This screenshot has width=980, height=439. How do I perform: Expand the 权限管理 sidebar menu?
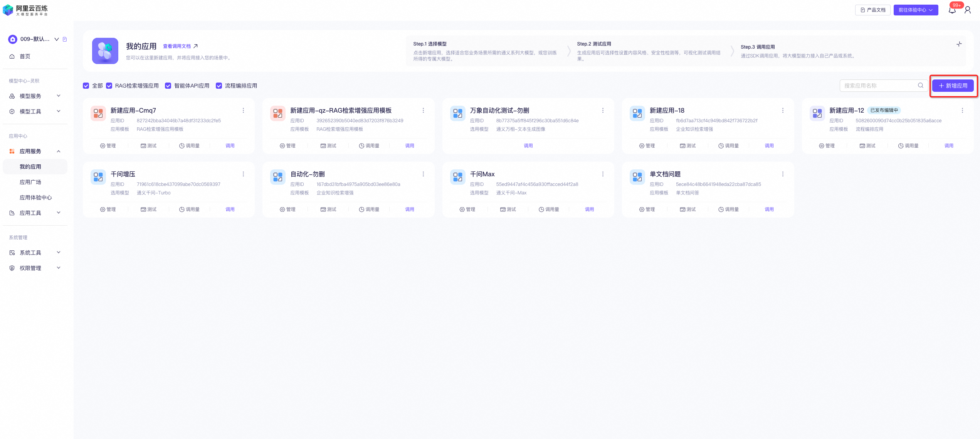[35, 268]
